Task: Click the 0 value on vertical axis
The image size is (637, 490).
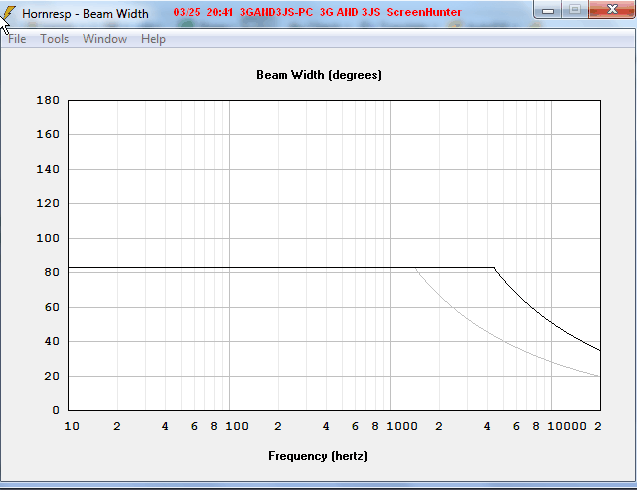Action: pos(56,410)
